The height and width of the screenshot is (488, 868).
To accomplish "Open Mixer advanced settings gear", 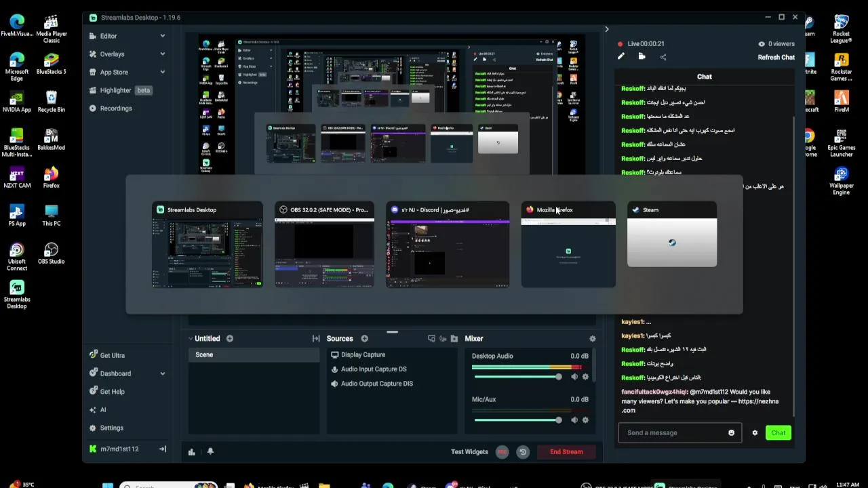I will 593,338.
